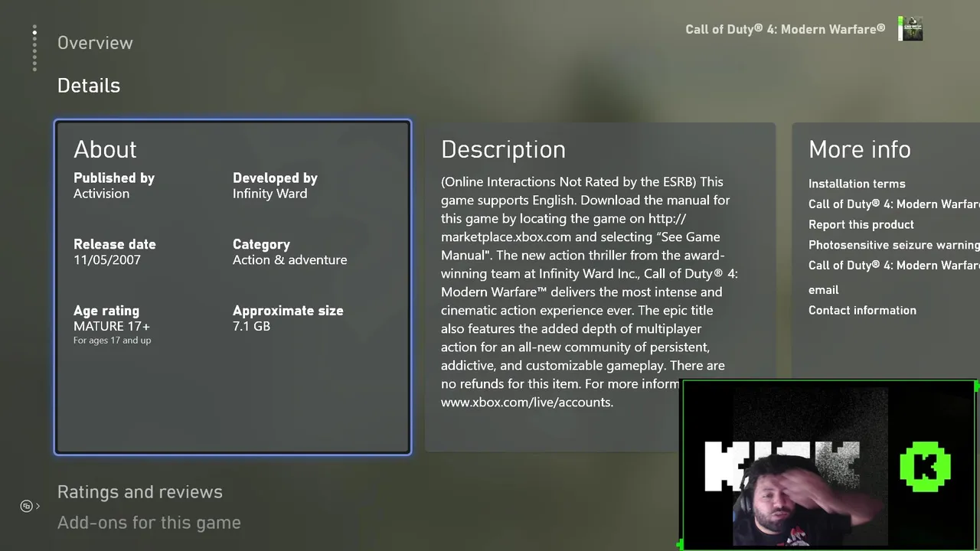
Task: Click the Call of Duty 4 game thumbnail
Action: [x=910, y=29]
